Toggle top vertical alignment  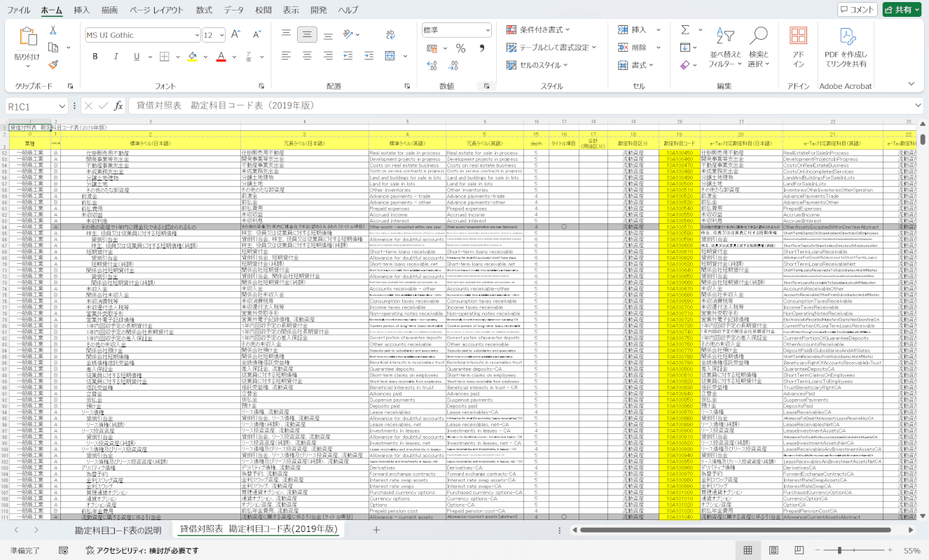(x=286, y=34)
